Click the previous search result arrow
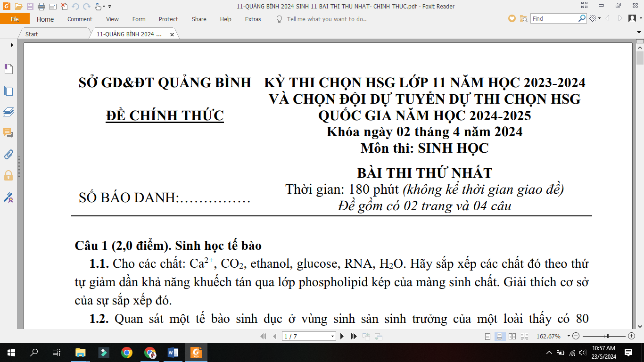 607,18
